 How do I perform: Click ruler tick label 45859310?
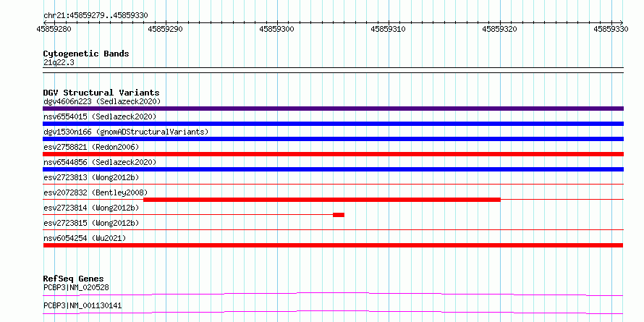point(389,29)
